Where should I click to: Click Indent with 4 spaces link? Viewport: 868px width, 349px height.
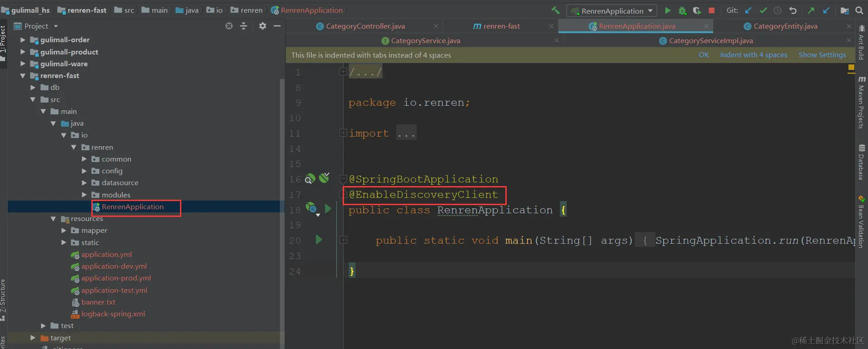coord(753,55)
